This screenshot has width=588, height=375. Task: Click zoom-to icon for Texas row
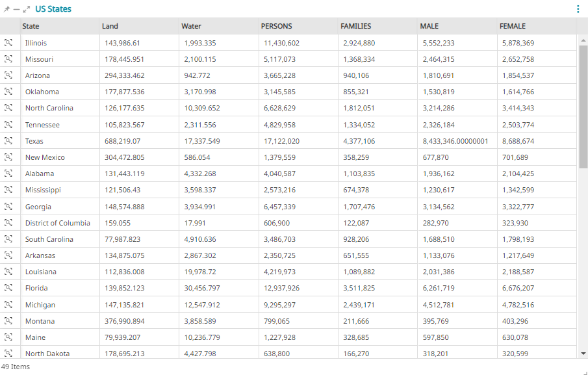coord(8,141)
